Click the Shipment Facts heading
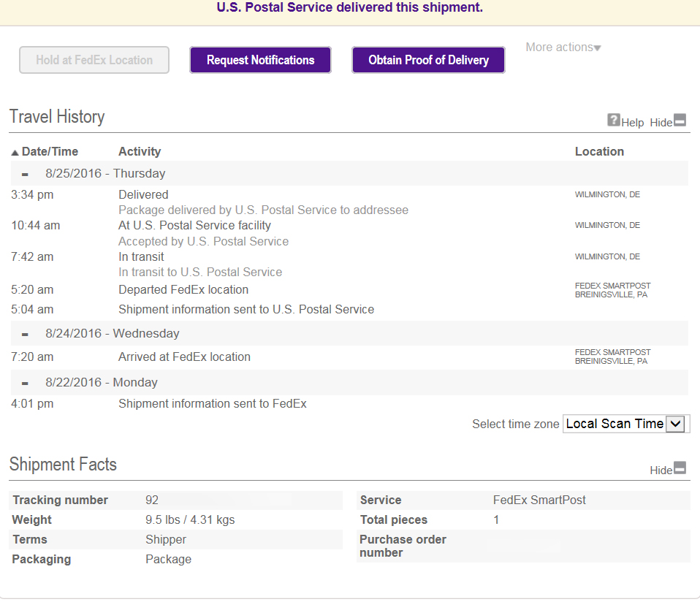This screenshot has height=602, width=700. pyautogui.click(x=63, y=465)
